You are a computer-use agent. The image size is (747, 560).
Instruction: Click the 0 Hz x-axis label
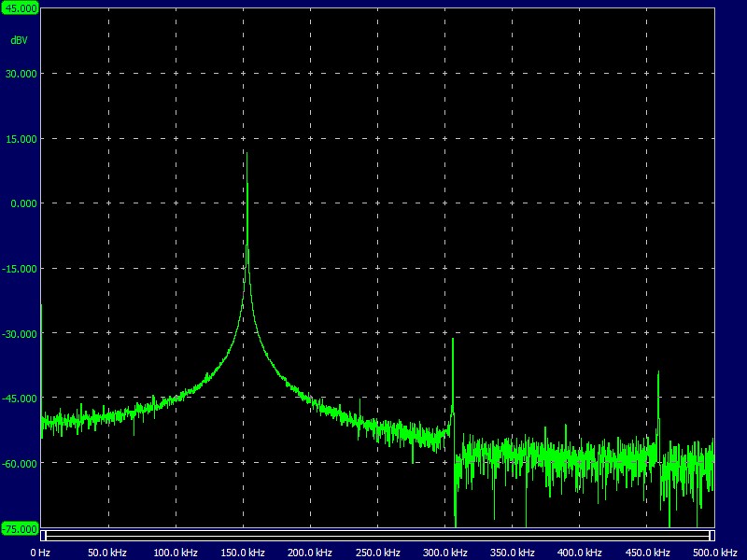(40, 553)
